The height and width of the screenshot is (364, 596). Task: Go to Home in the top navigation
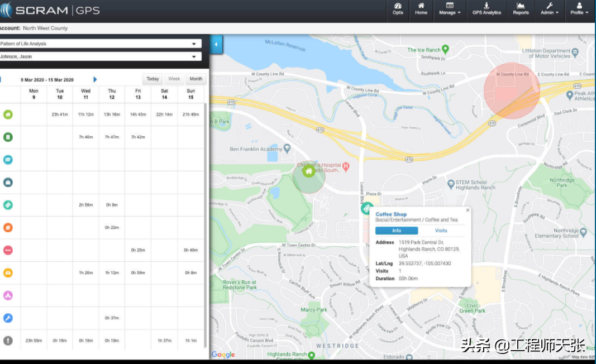[x=421, y=9]
